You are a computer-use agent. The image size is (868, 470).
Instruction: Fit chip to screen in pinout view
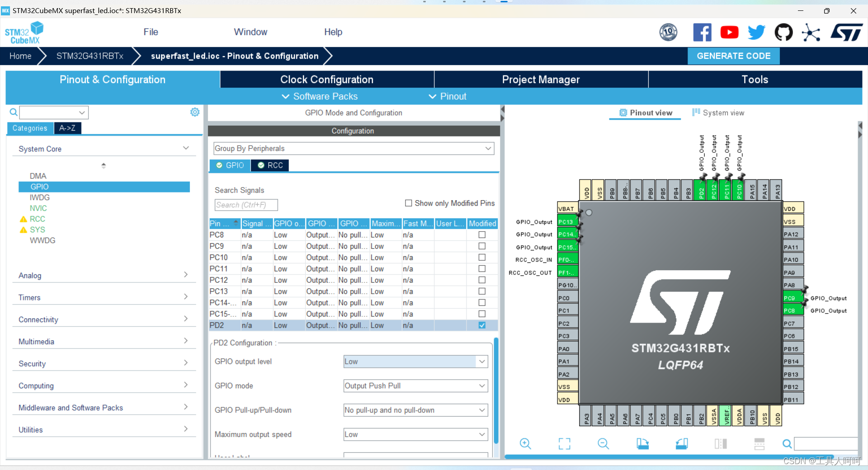[x=564, y=444]
